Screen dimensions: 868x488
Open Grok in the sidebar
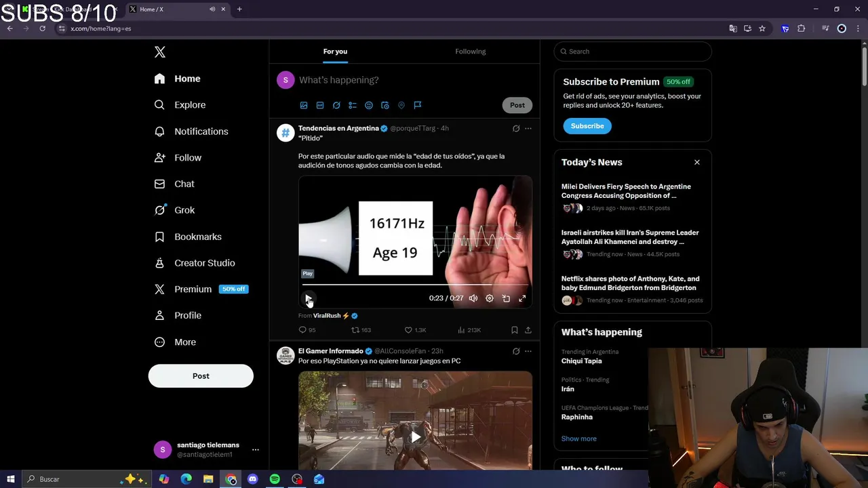click(x=175, y=210)
